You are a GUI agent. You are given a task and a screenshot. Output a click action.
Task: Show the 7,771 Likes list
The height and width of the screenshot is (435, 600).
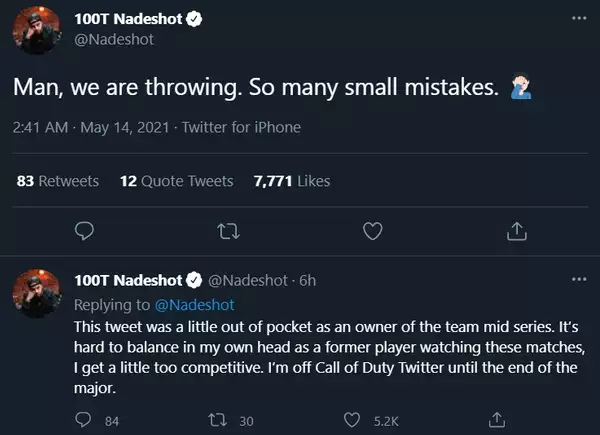(292, 181)
